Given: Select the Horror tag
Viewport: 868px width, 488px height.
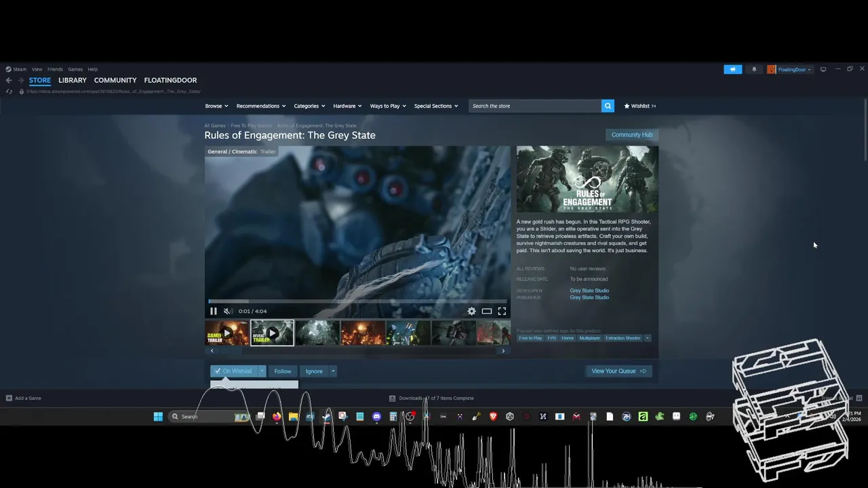Looking at the screenshot, I should coord(568,338).
